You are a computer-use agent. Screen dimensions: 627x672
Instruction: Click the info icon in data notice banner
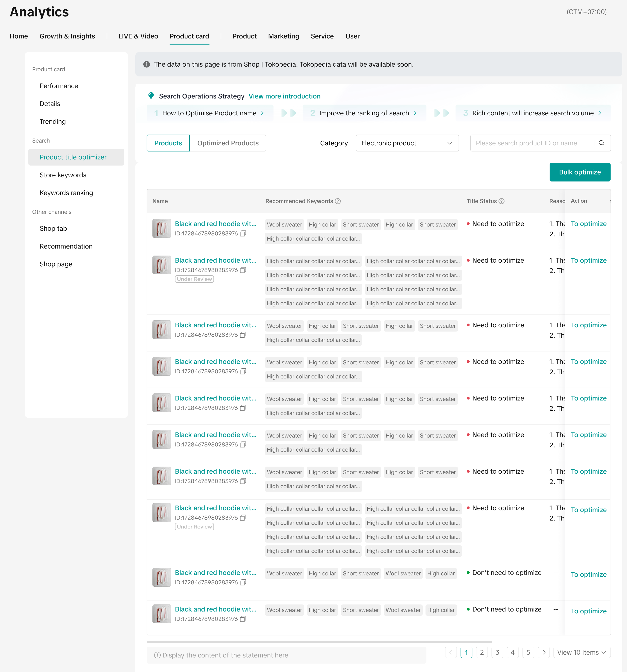[146, 64]
